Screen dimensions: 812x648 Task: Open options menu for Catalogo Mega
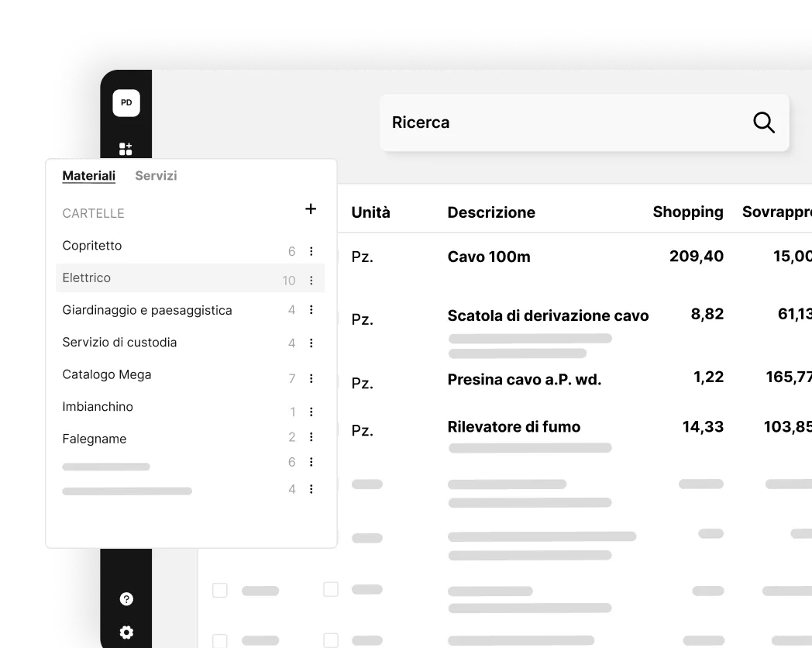tap(311, 379)
